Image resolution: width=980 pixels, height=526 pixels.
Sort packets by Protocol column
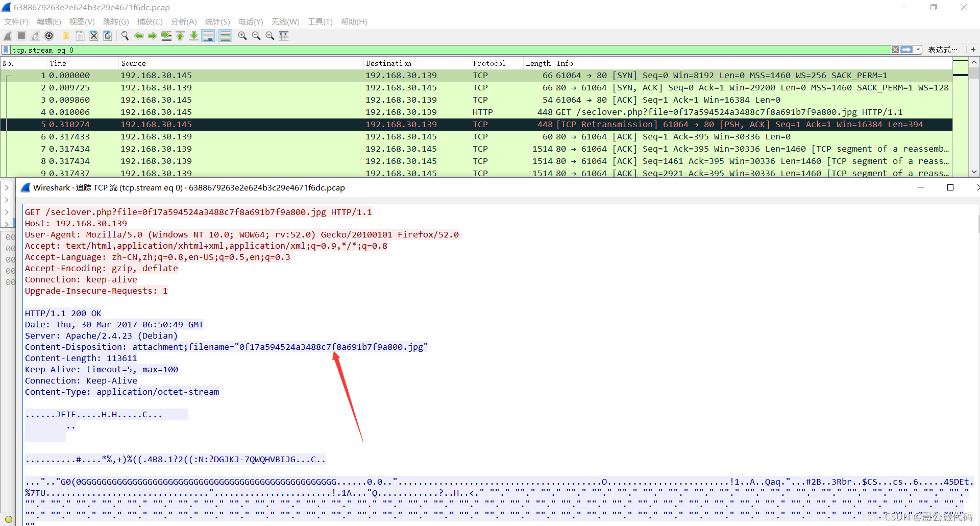496,63
